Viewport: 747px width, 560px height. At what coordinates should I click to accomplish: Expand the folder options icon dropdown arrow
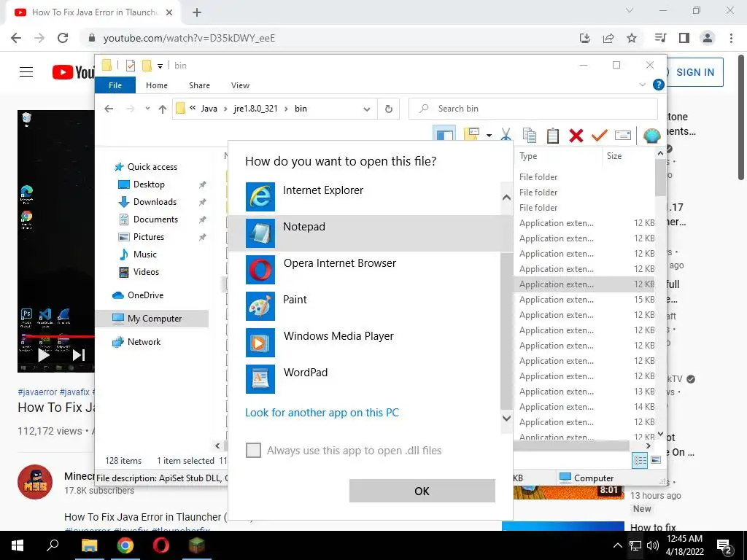489,135
